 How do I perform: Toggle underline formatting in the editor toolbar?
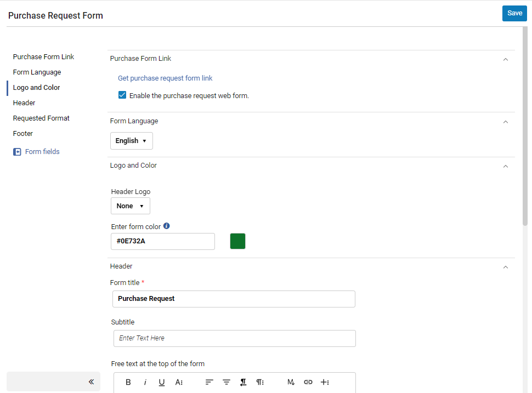(x=162, y=383)
